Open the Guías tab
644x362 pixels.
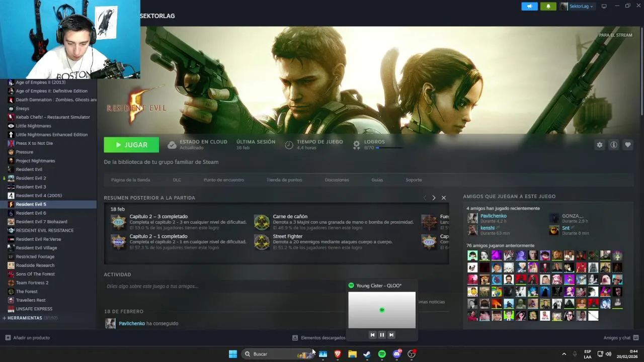coord(377,180)
